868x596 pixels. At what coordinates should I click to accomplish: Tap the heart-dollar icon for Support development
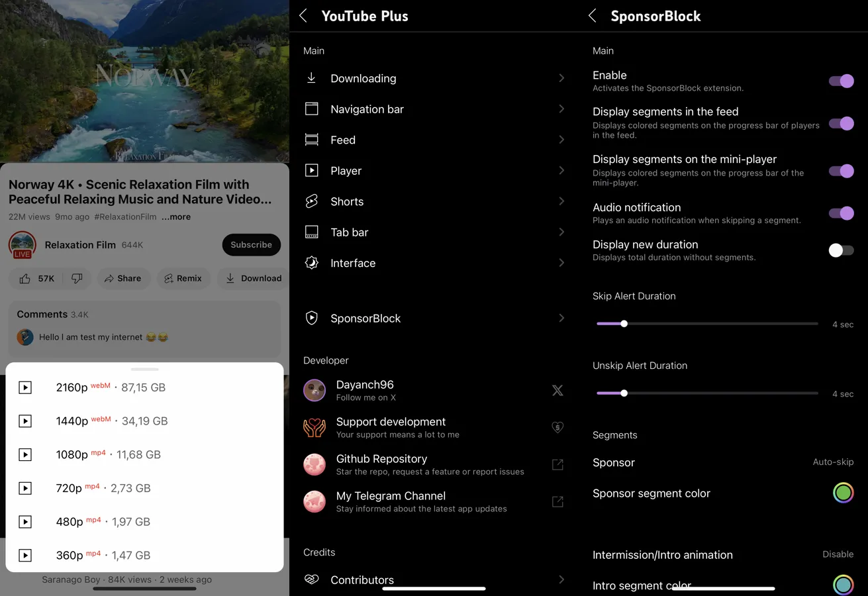[x=557, y=428]
